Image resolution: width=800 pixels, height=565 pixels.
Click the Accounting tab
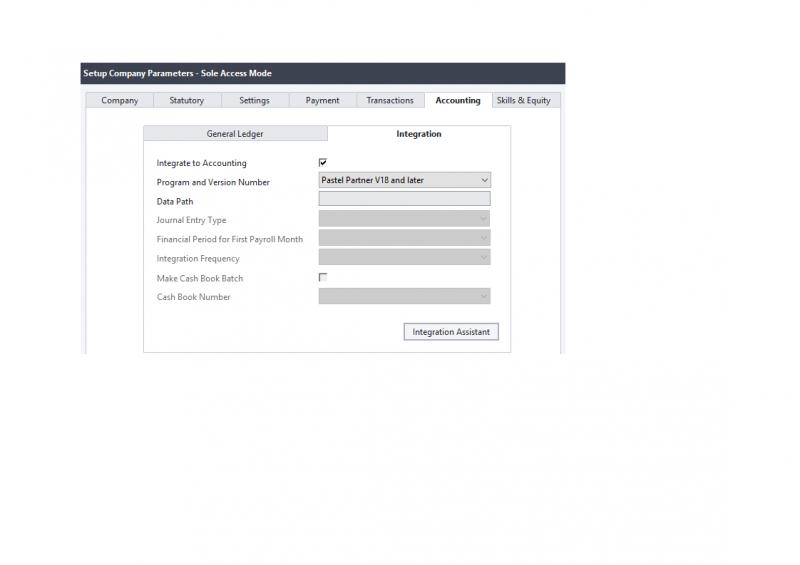(457, 100)
